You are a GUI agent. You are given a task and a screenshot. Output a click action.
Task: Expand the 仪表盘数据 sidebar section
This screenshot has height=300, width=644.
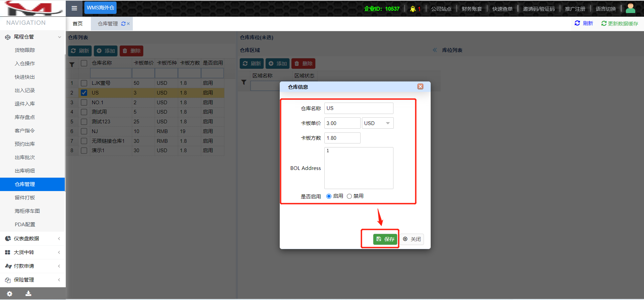click(33, 239)
